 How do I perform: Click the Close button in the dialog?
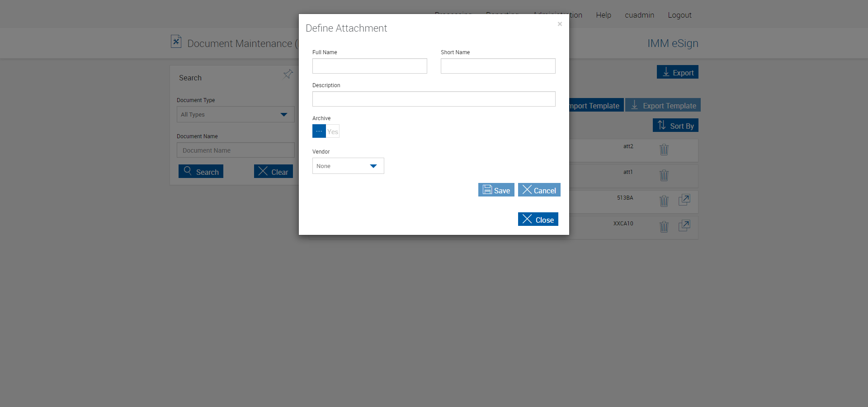pos(538,219)
